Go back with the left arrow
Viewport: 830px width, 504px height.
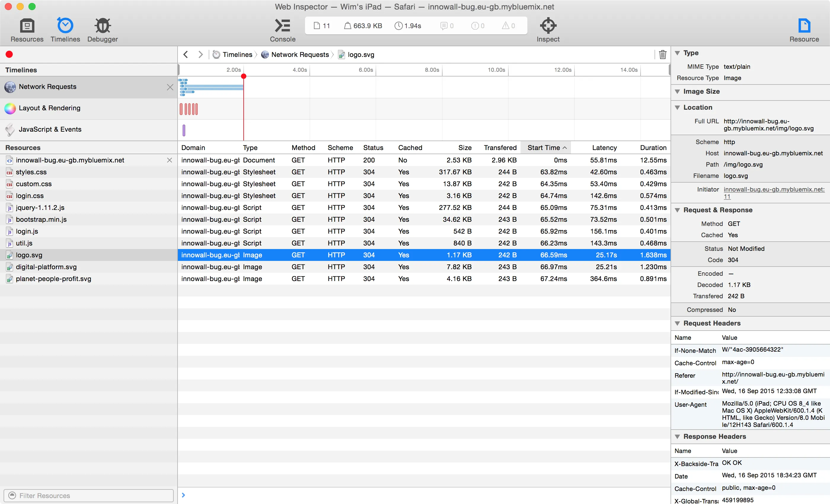pos(186,54)
